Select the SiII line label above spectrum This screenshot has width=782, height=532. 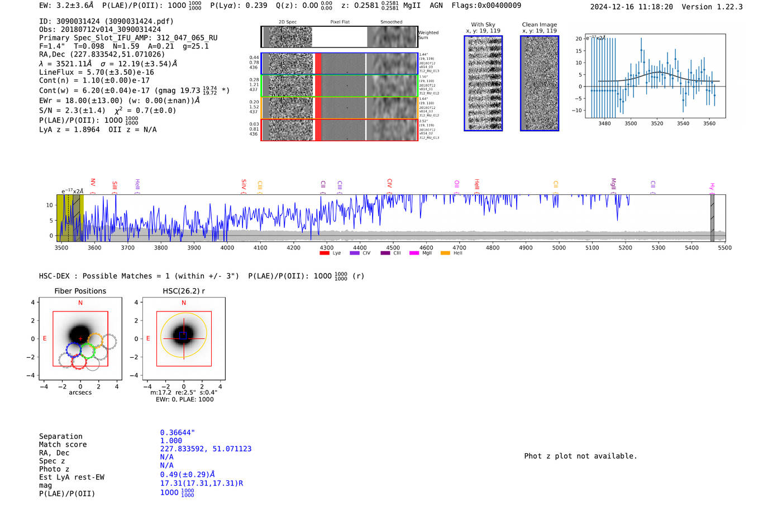pos(115,185)
